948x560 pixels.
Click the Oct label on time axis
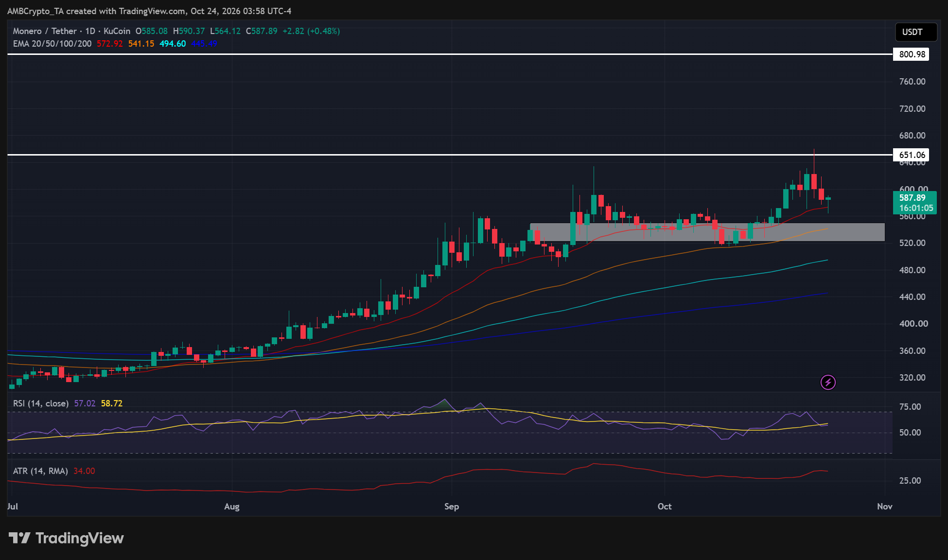(665, 507)
